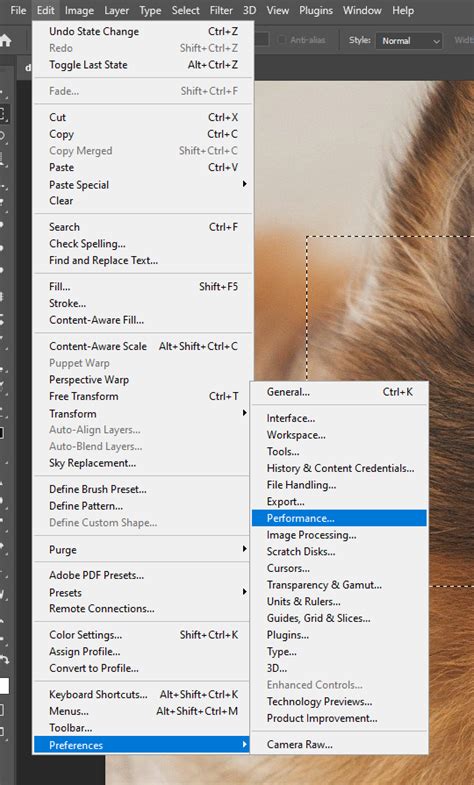Open the File menu
The width and height of the screenshot is (474, 785).
click(x=18, y=10)
